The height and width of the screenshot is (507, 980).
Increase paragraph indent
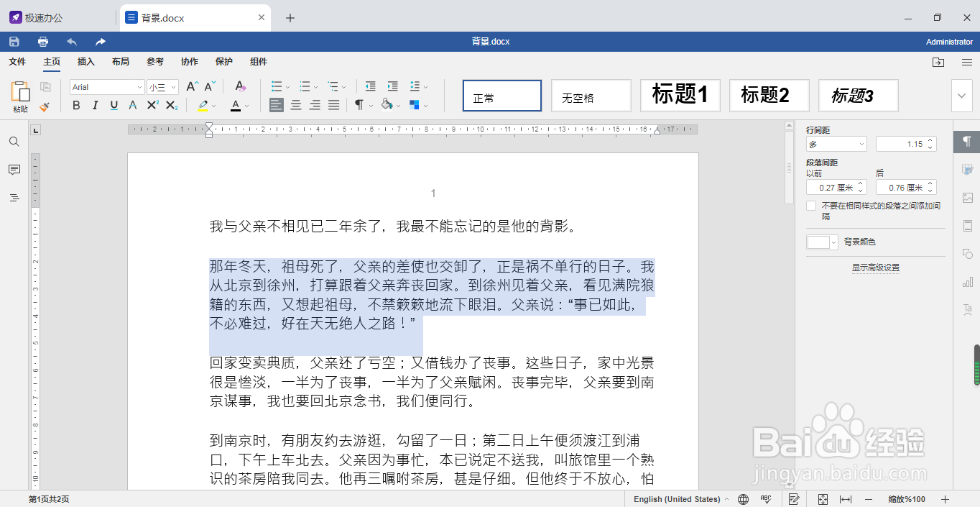click(392, 86)
